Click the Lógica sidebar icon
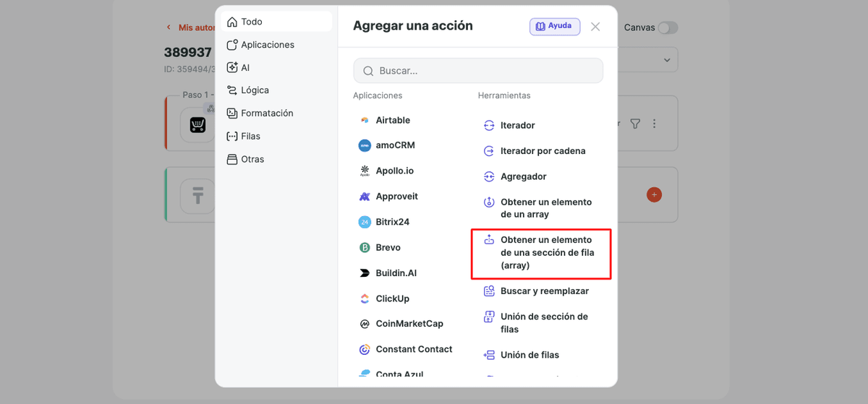868x404 pixels. click(x=232, y=90)
